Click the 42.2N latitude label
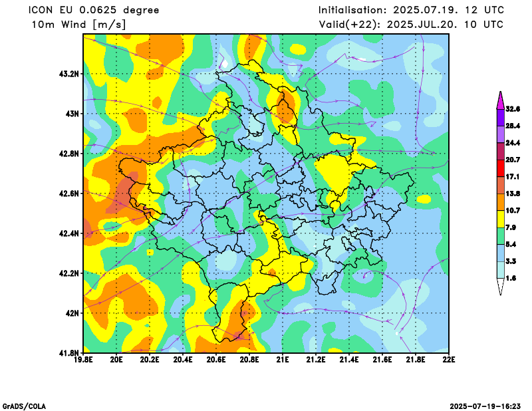Screen dimensions: 532x411 coord(69,273)
